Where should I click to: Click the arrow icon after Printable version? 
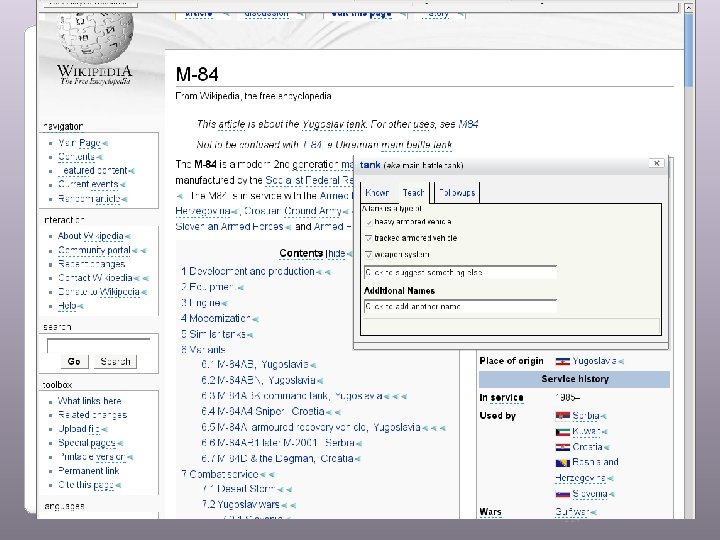[x=130, y=457]
